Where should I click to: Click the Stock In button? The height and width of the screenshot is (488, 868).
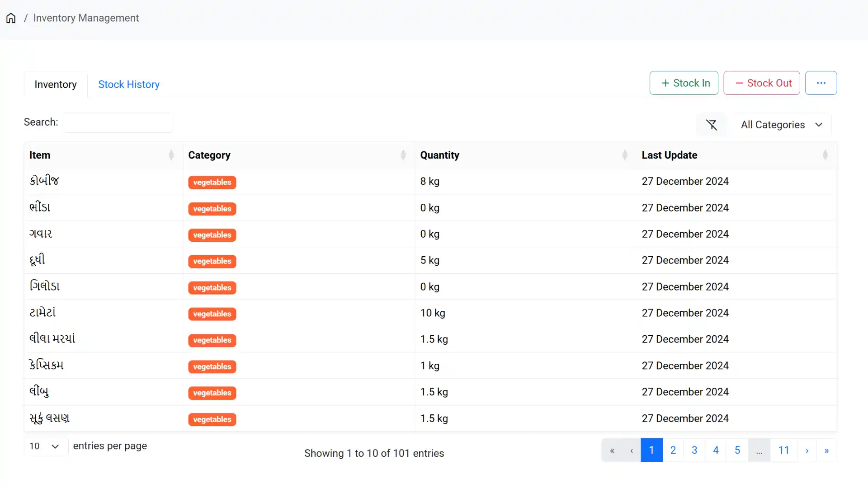click(x=684, y=83)
